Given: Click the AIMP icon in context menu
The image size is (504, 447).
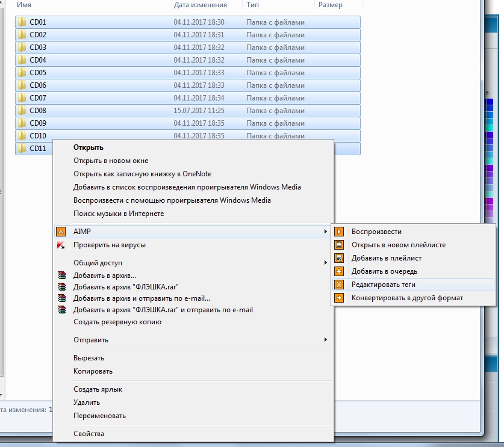Looking at the screenshot, I should click(60, 232).
